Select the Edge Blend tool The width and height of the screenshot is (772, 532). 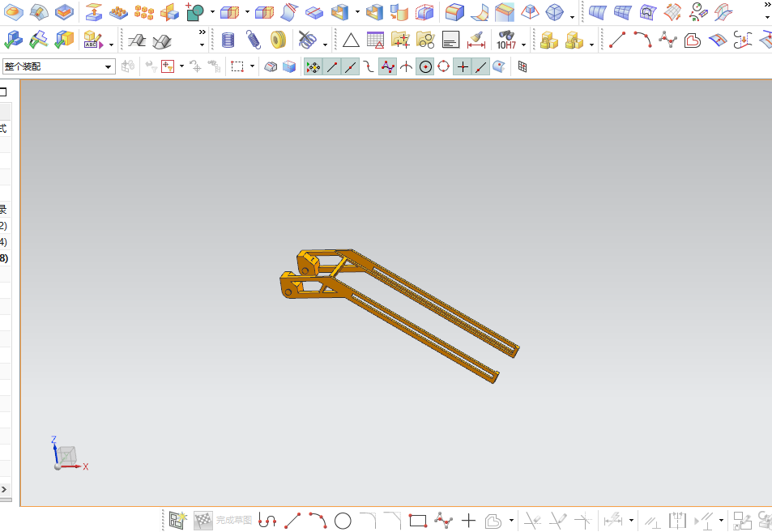pos(454,12)
